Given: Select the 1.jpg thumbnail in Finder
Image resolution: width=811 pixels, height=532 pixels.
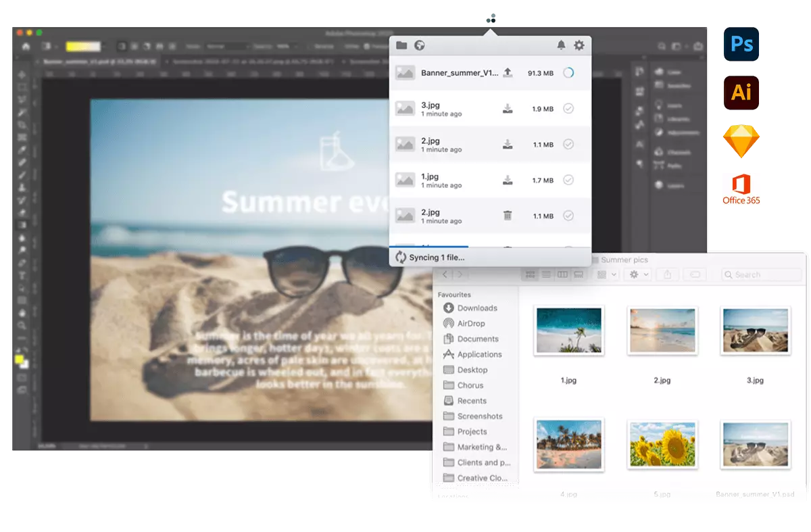Looking at the screenshot, I should pyautogui.click(x=568, y=331).
